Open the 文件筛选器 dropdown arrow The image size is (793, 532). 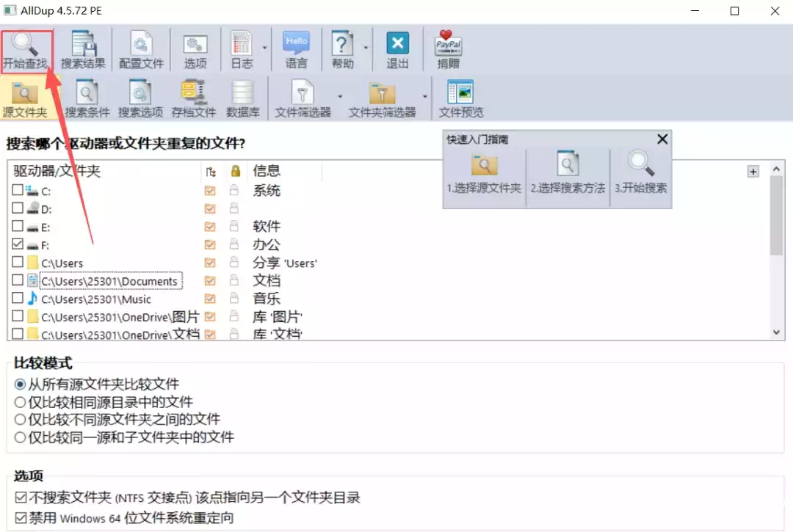pos(339,97)
